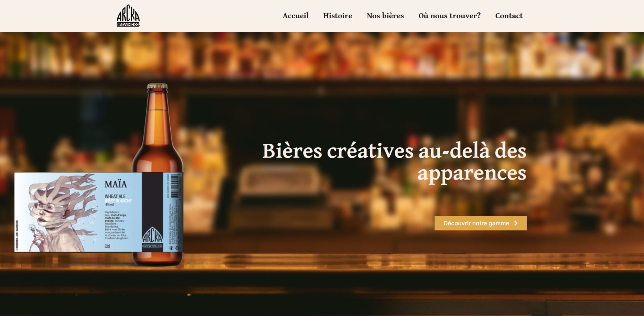
Task: Click the headline Bières créatives au-delà des apparences
Action: point(394,161)
